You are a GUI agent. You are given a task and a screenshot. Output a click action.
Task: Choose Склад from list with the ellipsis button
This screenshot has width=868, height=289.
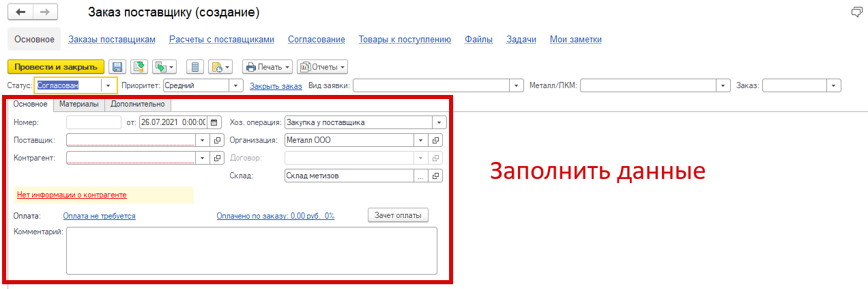421,176
